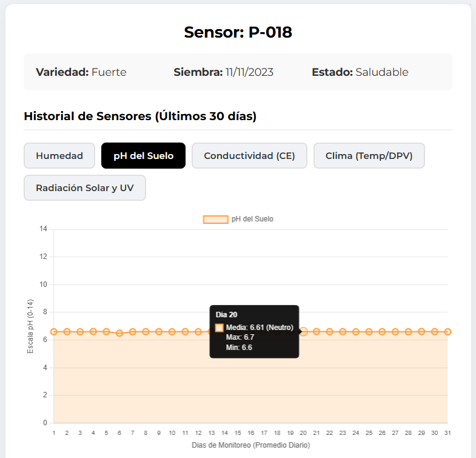Image resolution: width=476 pixels, height=458 pixels.
Task: Toggle the pH del Suelo legend swatch
Action: 215,219
